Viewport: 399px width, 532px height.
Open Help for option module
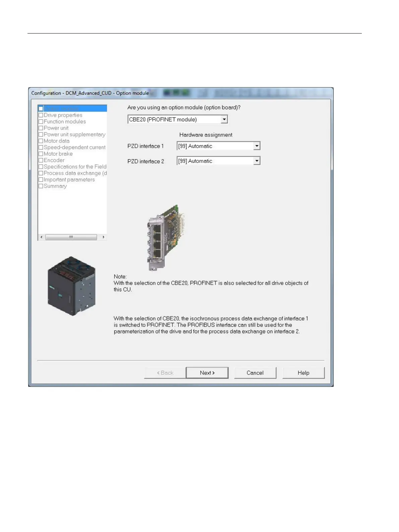[x=303, y=373]
